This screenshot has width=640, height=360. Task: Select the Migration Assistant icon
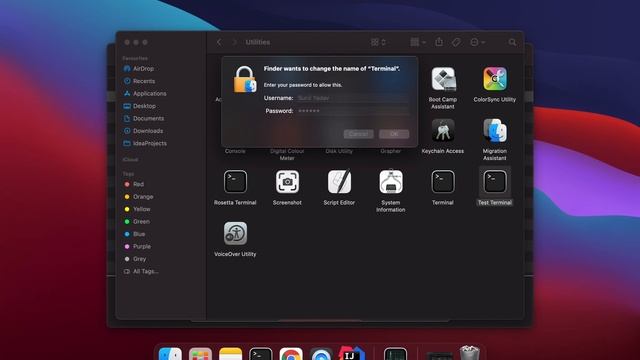(495, 131)
